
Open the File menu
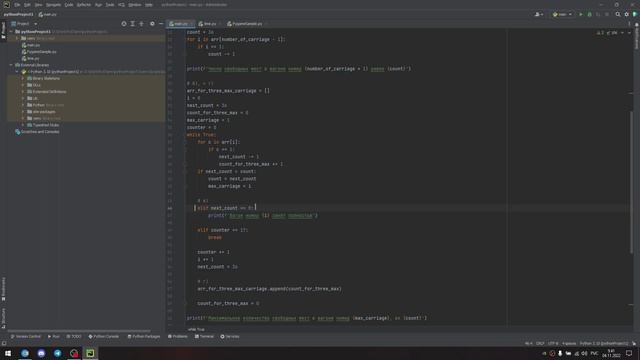pyautogui.click(x=17, y=5)
